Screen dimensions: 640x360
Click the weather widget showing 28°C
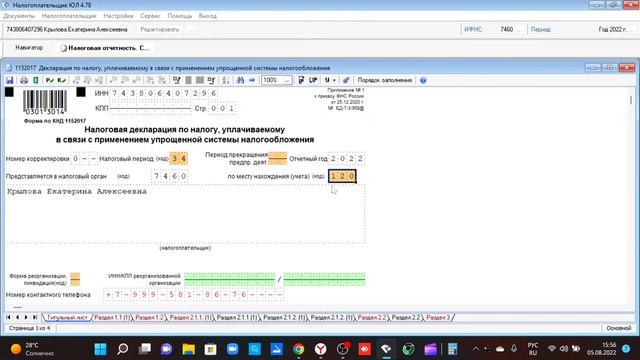click(x=33, y=349)
